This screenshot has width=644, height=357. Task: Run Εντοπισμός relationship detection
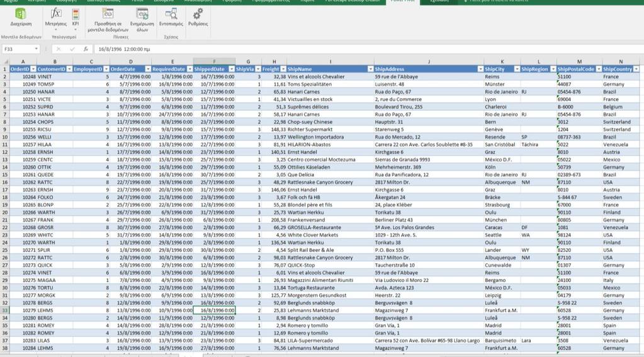(171, 17)
